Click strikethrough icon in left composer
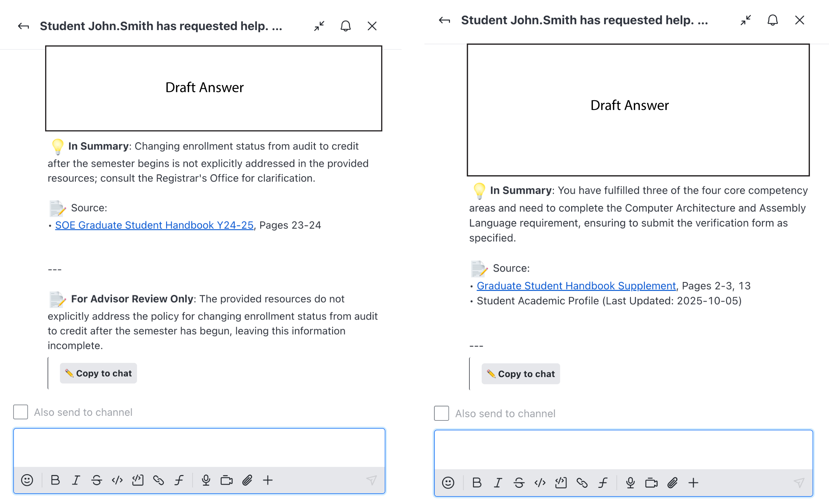The image size is (829, 504). (97, 480)
